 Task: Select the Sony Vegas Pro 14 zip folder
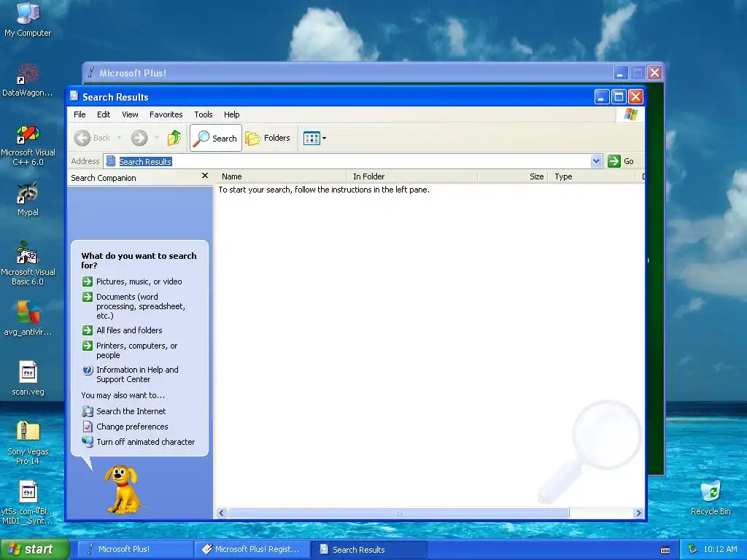[28, 443]
